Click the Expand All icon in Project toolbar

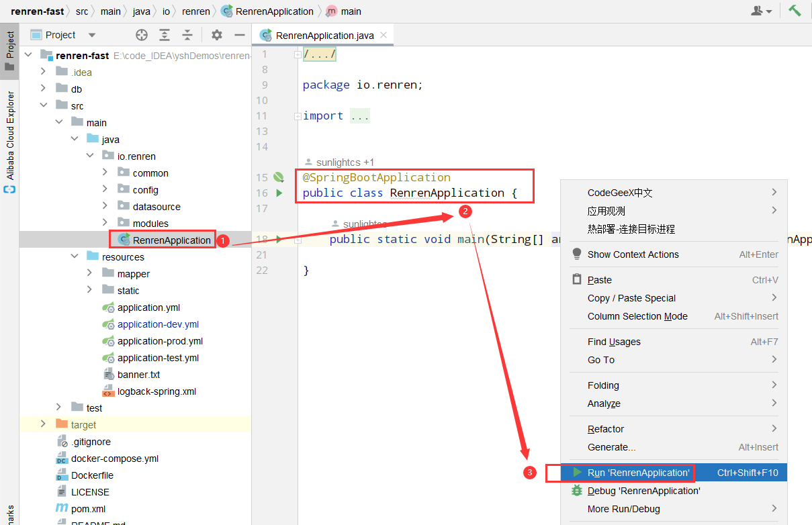(165, 35)
